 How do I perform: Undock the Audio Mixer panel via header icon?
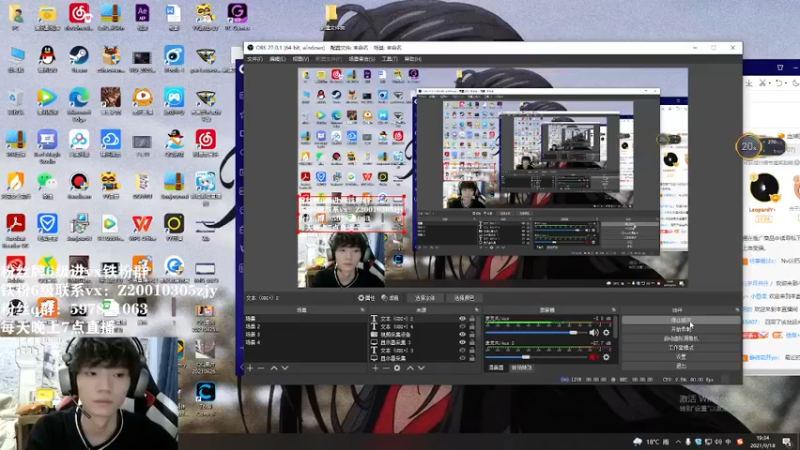614,310
